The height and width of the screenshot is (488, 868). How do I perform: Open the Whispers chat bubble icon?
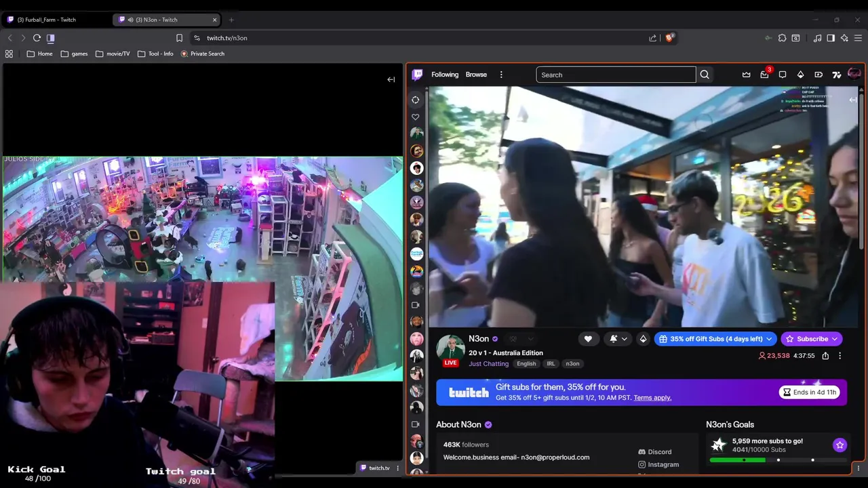tap(783, 75)
